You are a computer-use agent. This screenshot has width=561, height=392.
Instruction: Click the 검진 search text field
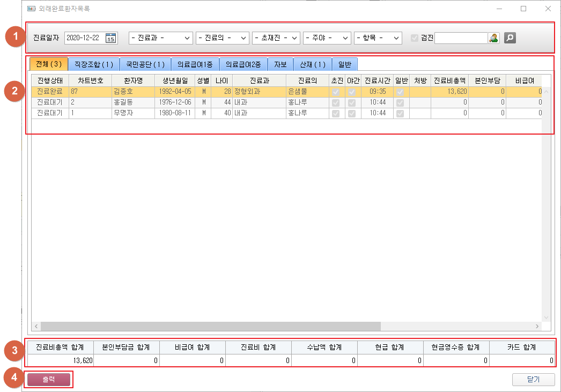(x=461, y=38)
